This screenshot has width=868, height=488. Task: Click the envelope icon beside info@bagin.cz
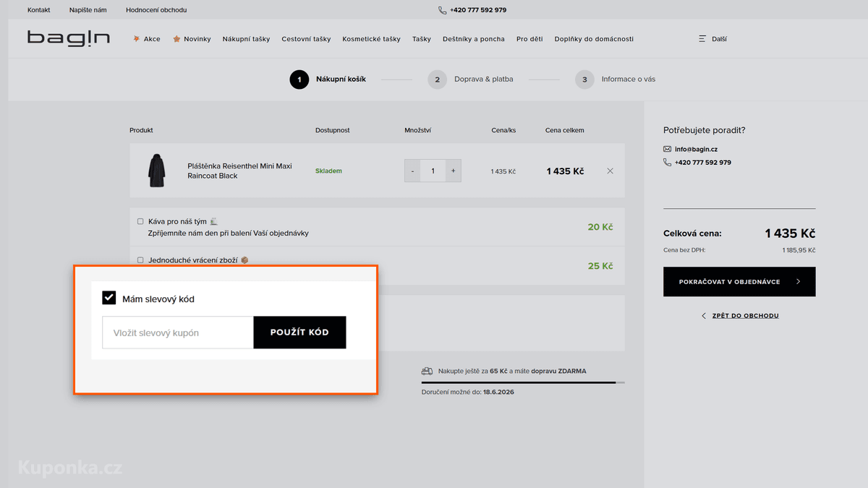667,149
